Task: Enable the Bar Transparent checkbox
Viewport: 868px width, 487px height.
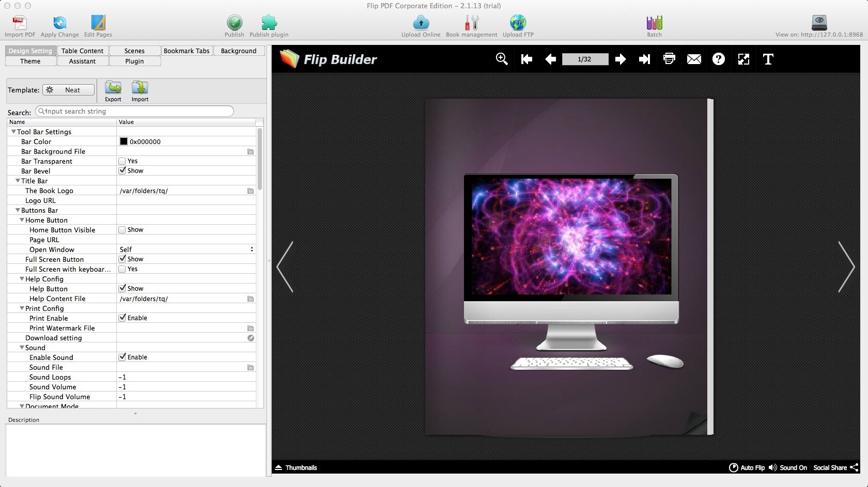Action: (122, 161)
